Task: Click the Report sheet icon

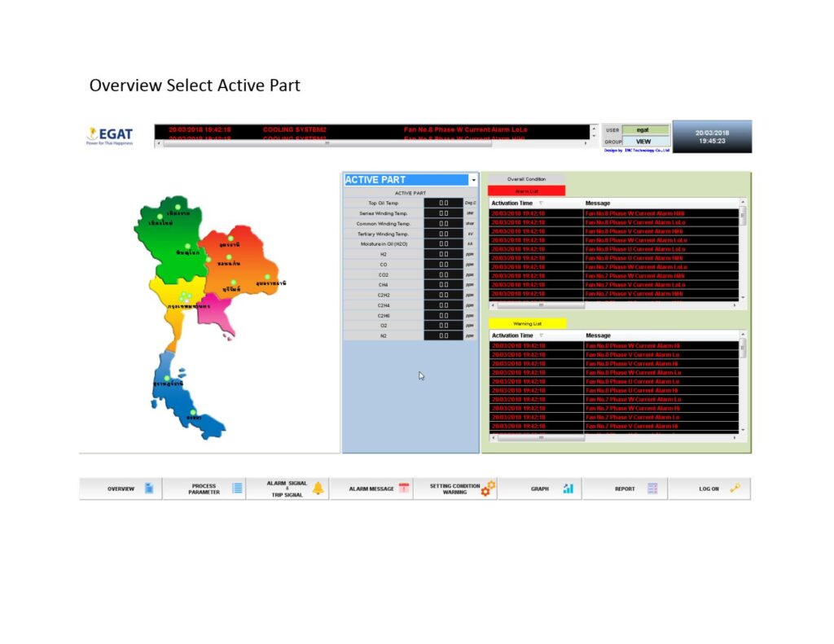Action: pyautogui.click(x=652, y=488)
